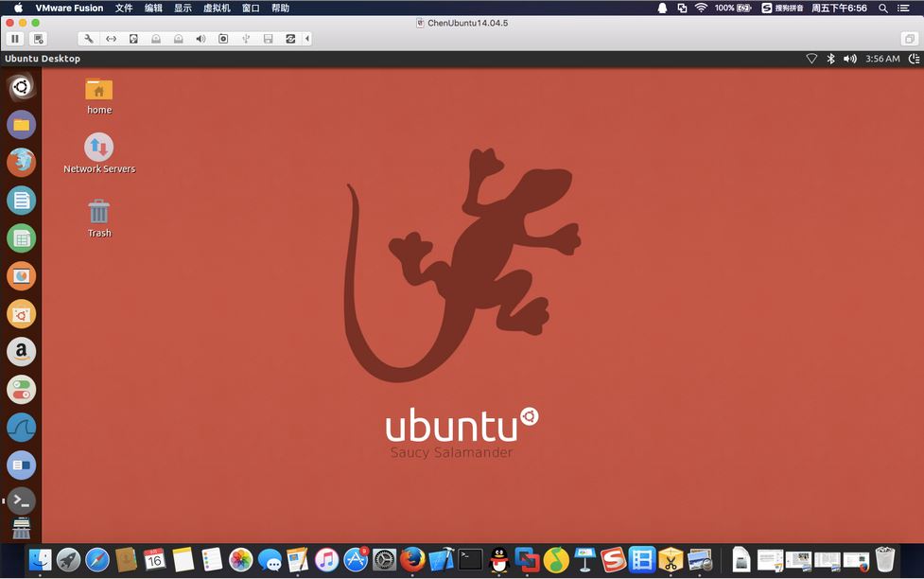
Task: Open Terminal from the Ubuntu launcher
Action: 21,500
